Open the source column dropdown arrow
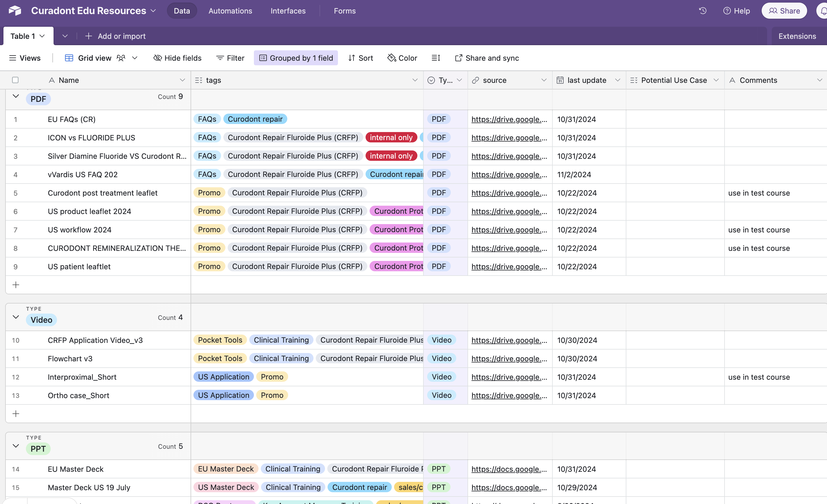The height and width of the screenshot is (504, 827). (x=544, y=80)
